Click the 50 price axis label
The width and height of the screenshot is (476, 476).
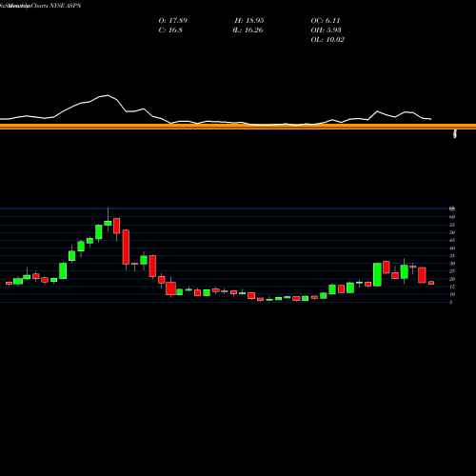(x=452, y=232)
